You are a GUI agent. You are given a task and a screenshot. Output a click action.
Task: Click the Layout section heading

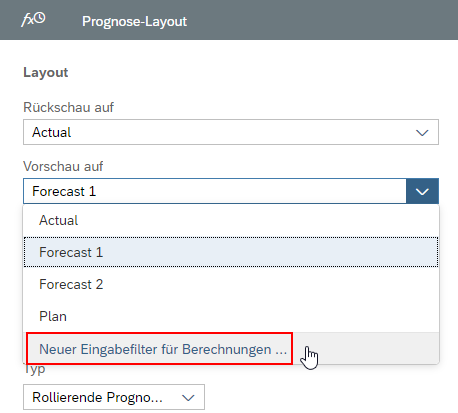click(46, 73)
